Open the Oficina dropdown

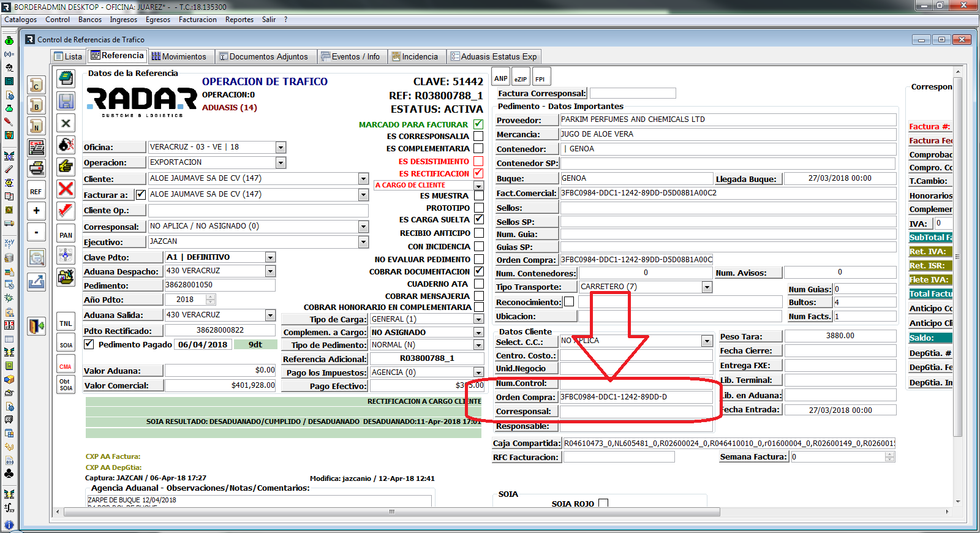pos(281,148)
